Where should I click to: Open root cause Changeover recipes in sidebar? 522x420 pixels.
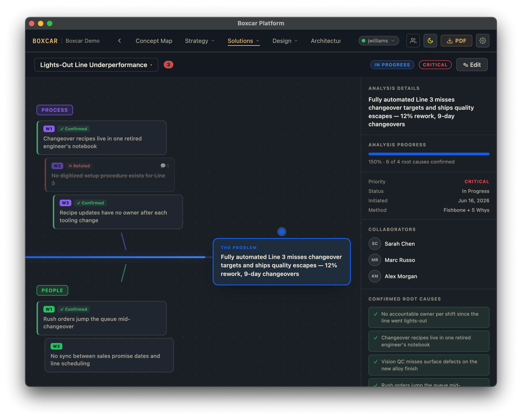[429, 341]
